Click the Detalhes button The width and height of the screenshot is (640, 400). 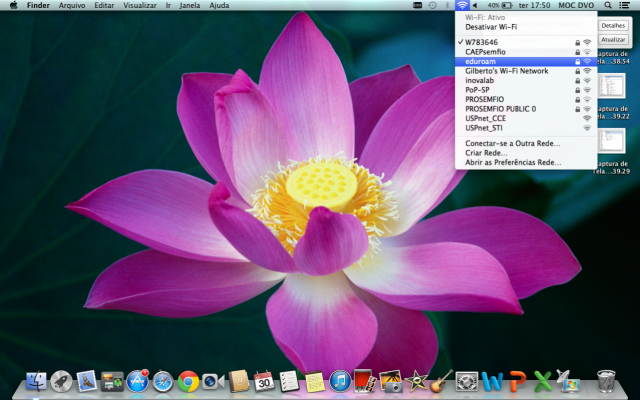click(613, 25)
